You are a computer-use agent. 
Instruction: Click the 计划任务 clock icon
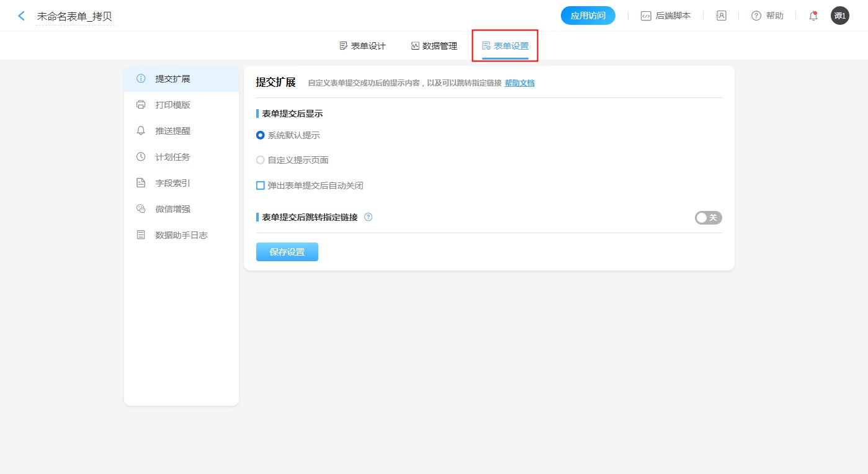[x=141, y=157]
